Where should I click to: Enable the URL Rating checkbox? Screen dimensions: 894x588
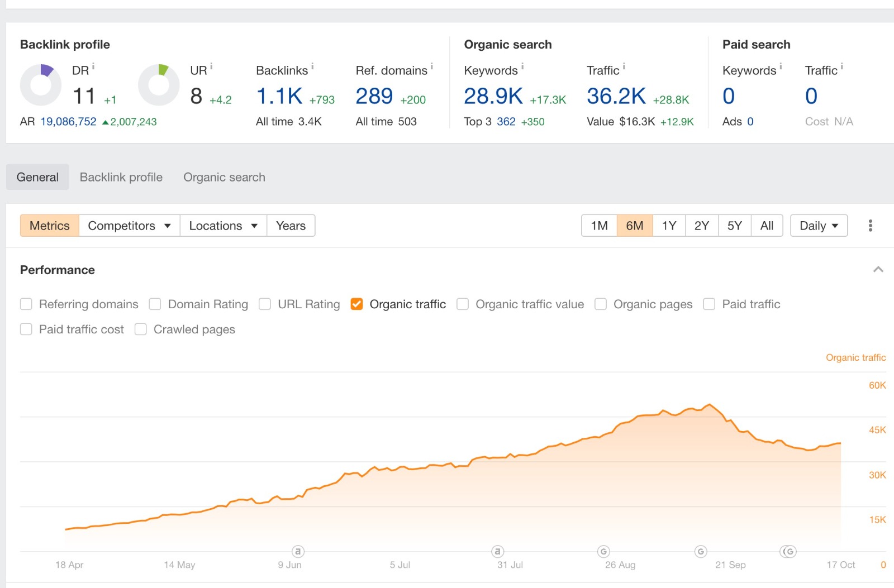265,304
